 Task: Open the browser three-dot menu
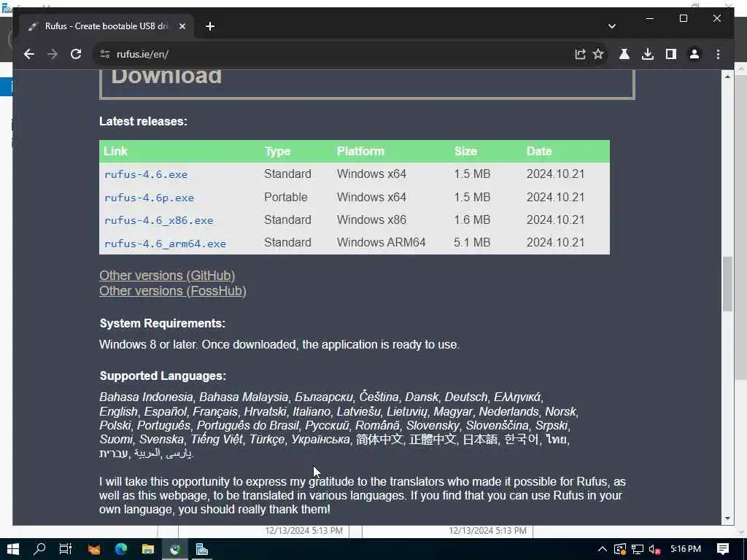coord(718,54)
